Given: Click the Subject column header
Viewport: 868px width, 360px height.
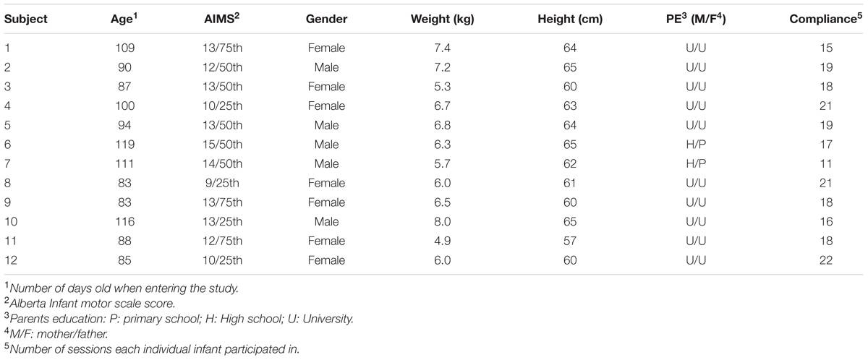Looking at the screenshot, I should click(26, 20).
